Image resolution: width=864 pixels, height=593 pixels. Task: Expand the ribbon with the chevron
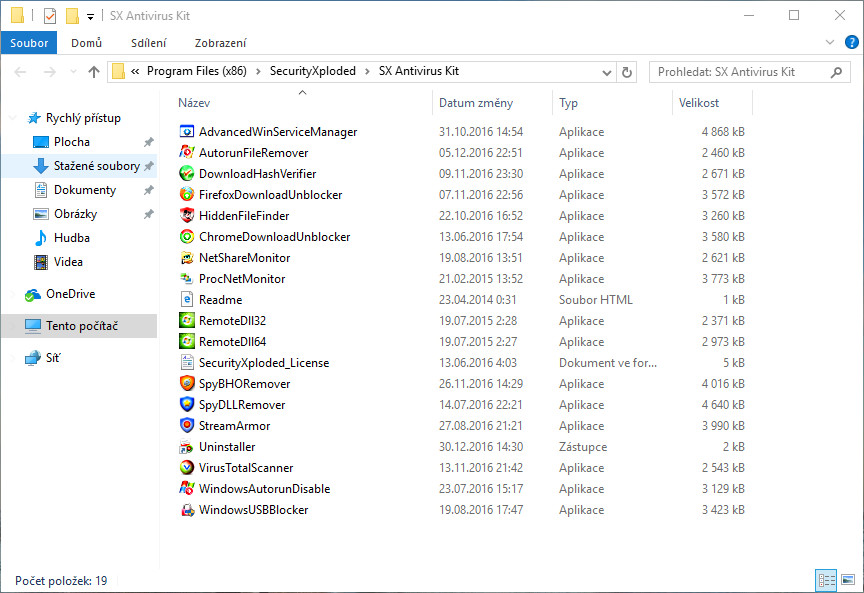point(830,42)
